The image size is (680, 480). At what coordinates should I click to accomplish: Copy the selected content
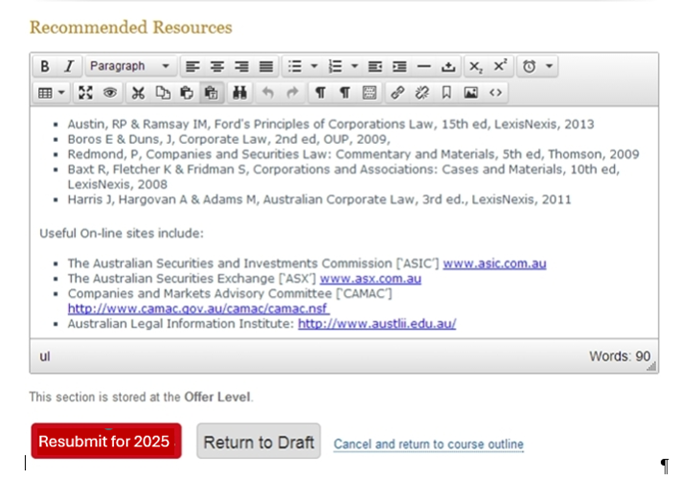(x=163, y=92)
